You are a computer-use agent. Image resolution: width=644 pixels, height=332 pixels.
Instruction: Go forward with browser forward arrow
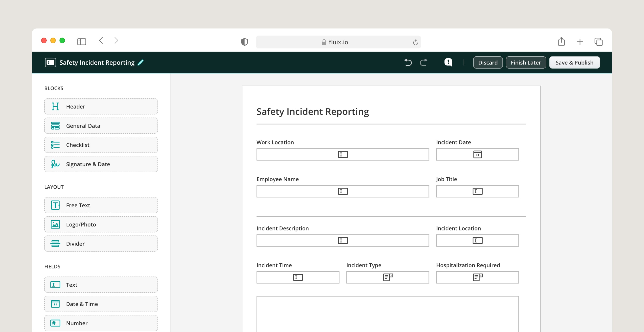click(116, 40)
